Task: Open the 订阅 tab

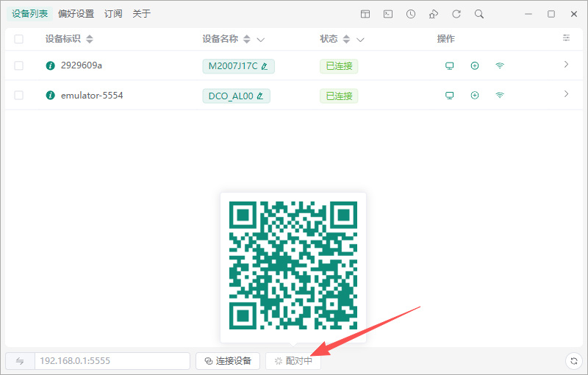Action: click(113, 14)
